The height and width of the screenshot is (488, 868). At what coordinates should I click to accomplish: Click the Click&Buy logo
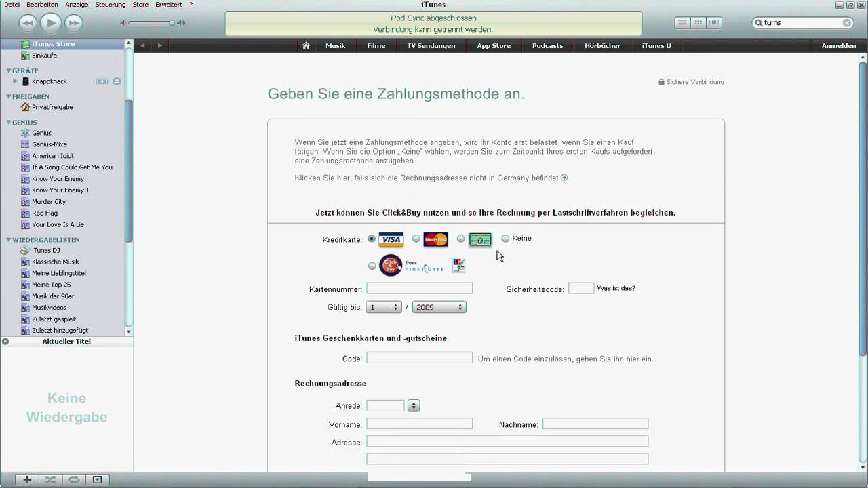click(391, 265)
